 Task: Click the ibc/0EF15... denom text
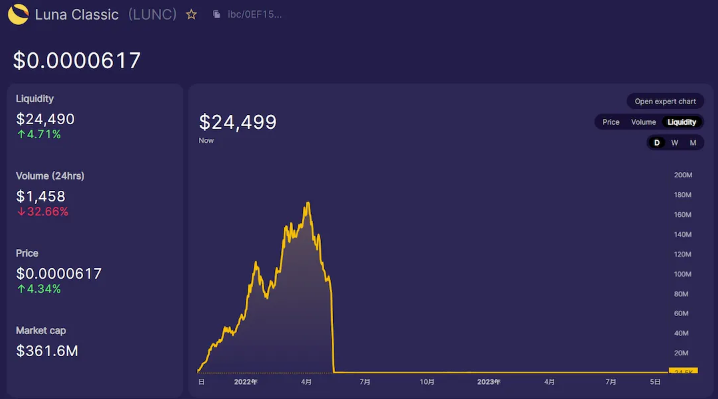coord(255,15)
